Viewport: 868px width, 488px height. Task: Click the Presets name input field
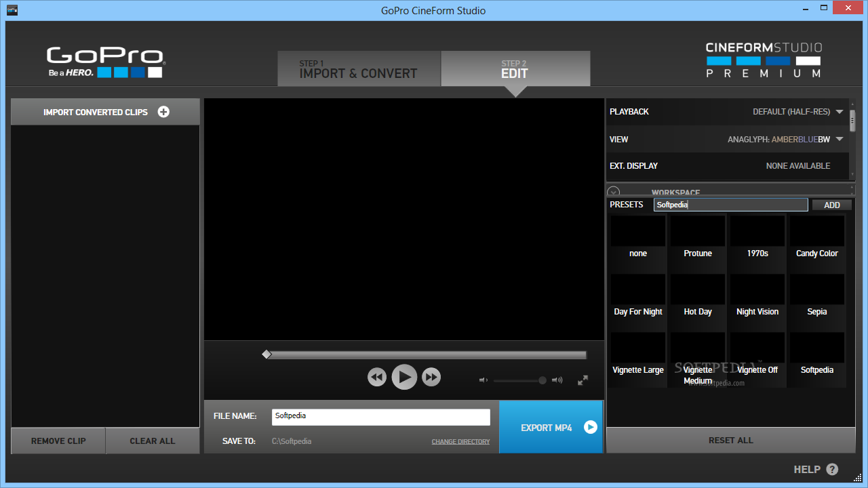731,205
